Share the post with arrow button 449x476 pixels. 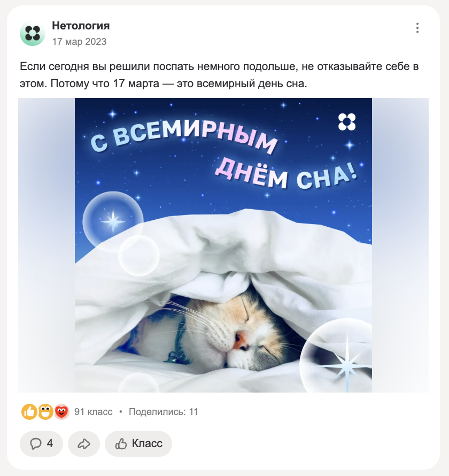[84, 443]
